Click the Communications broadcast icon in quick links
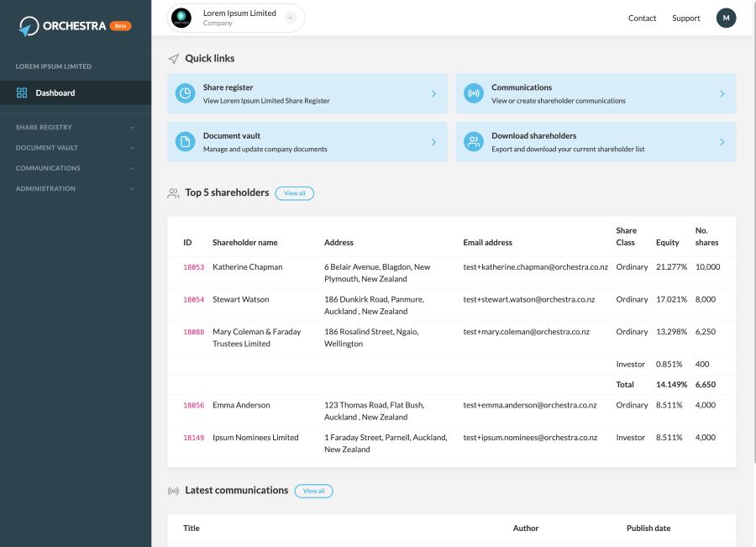This screenshot has height=547, width=756. 474,93
